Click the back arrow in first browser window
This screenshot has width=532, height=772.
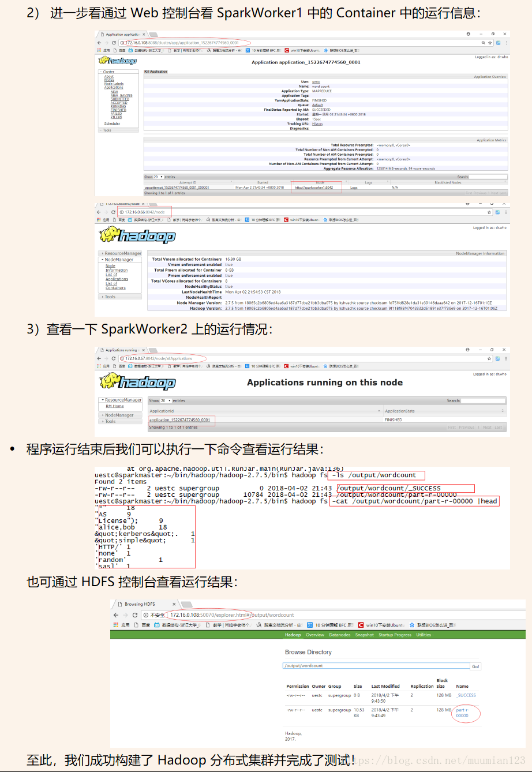[x=99, y=43]
